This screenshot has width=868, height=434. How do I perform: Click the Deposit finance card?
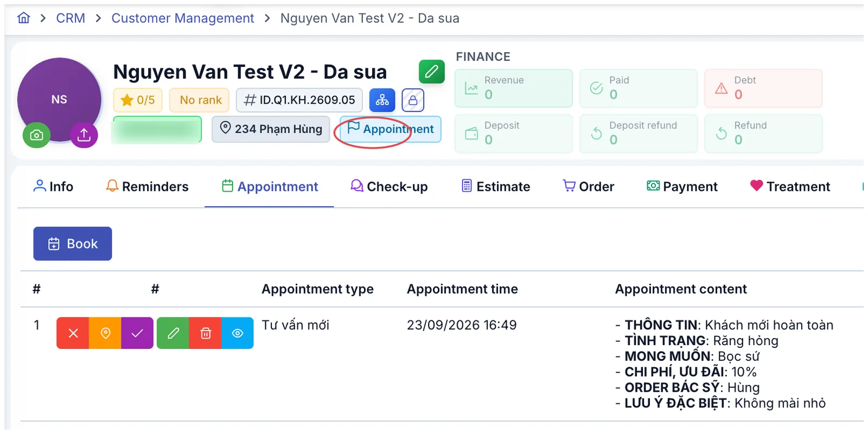click(x=514, y=133)
